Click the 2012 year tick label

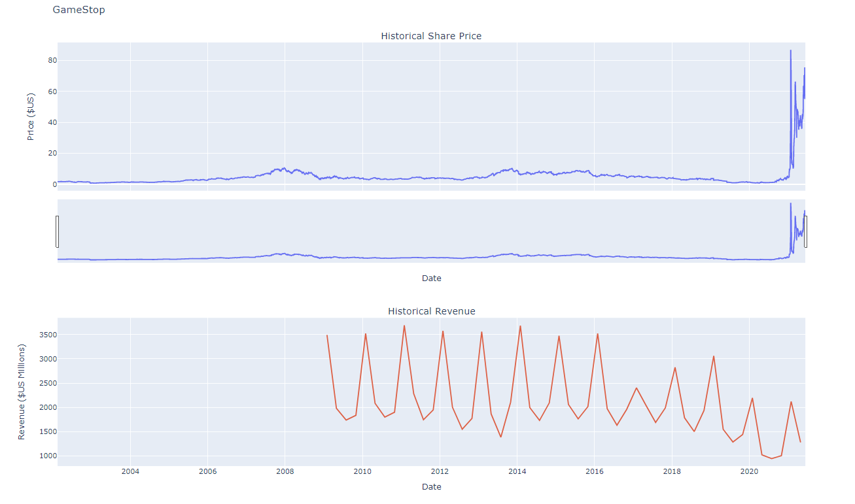[x=440, y=471]
